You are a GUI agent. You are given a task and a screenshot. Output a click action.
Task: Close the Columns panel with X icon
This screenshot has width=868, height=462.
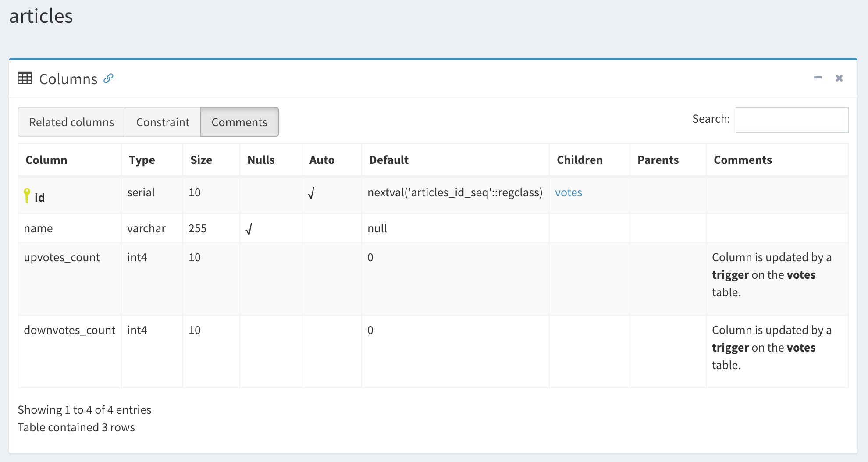click(839, 78)
